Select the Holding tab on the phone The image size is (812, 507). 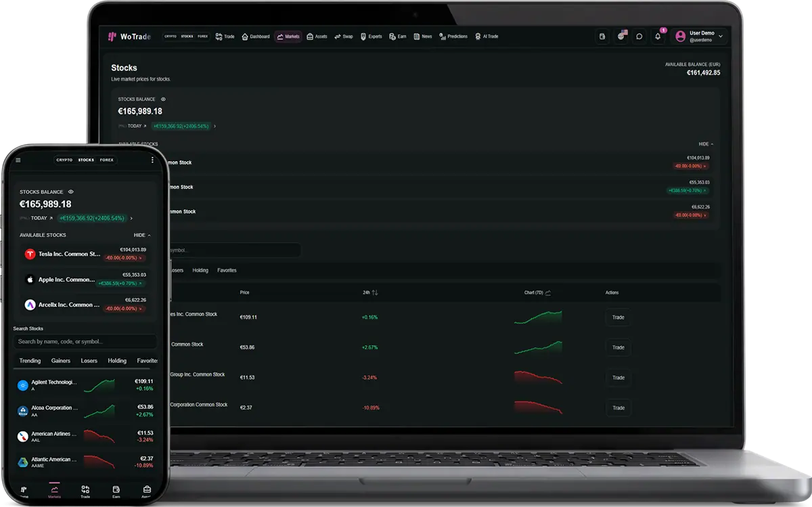point(117,361)
